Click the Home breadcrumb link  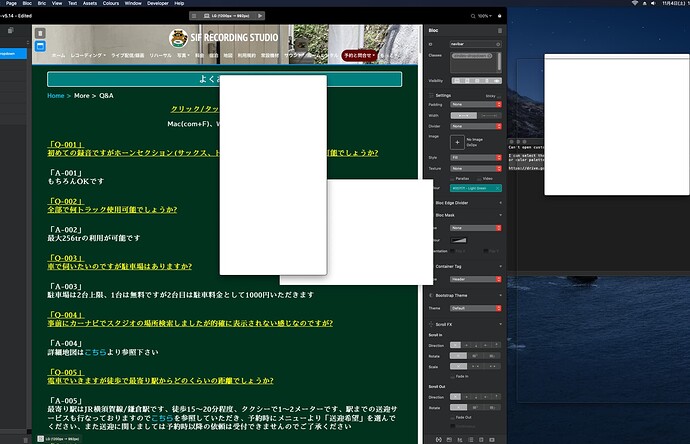click(56, 96)
